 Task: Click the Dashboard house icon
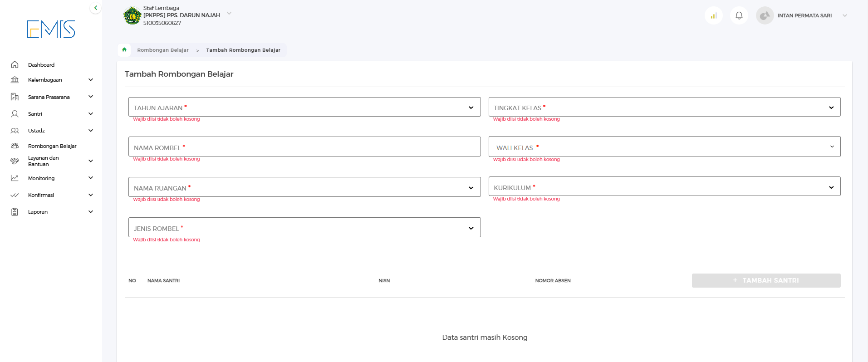(15, 65)
